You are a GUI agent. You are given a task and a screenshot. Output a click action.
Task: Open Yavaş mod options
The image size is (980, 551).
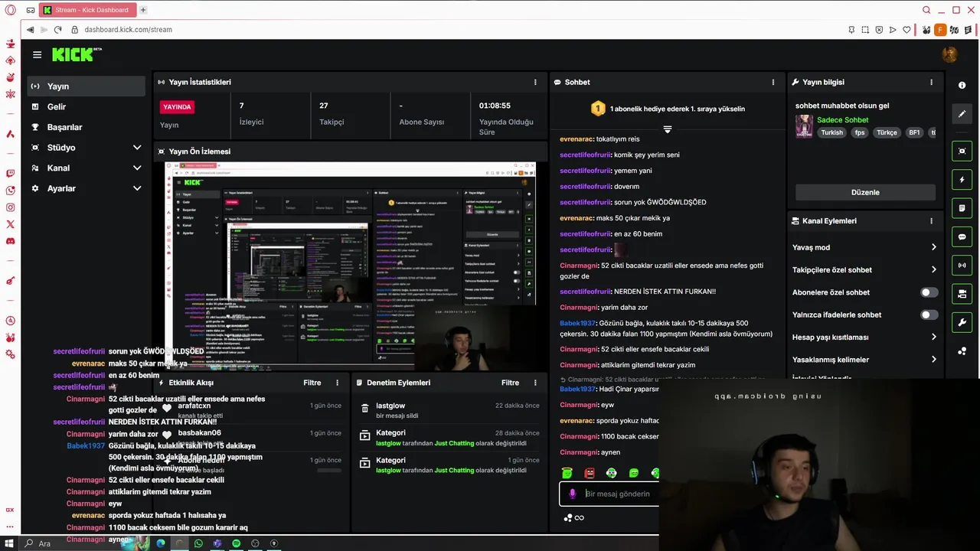(x=865, y=247)
